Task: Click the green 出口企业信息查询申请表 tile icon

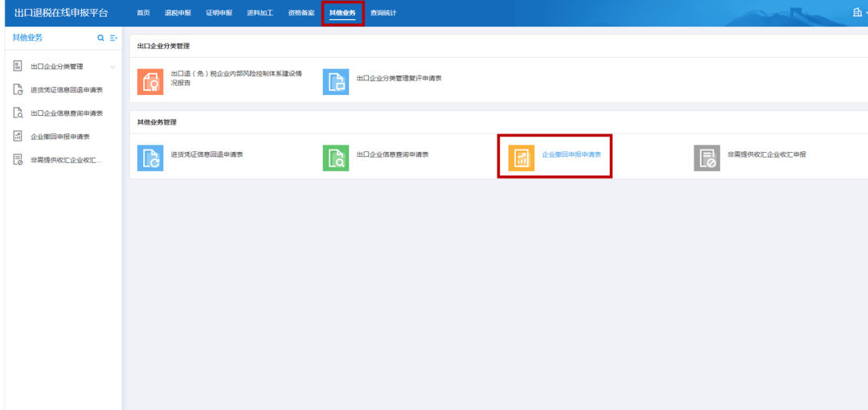Action: (336, 158)
